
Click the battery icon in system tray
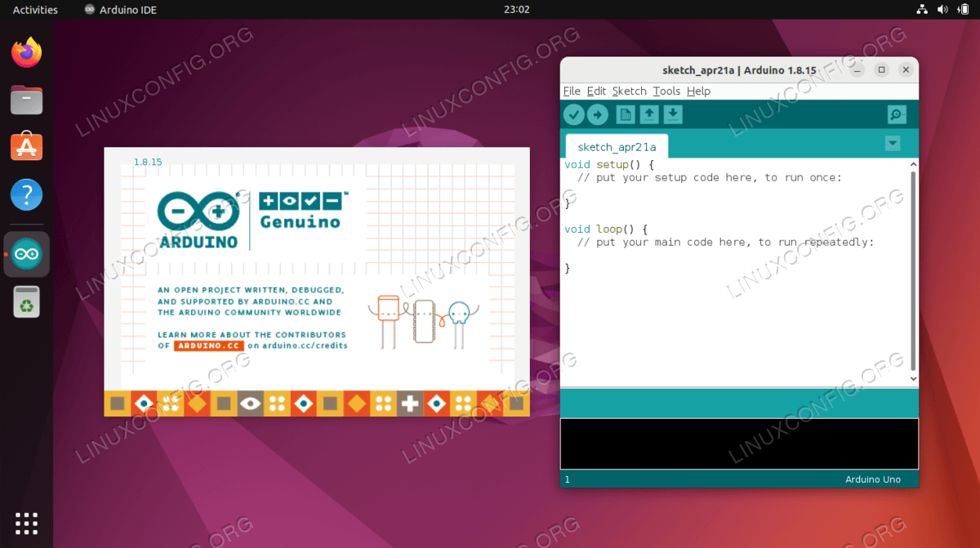coord(963,10)
